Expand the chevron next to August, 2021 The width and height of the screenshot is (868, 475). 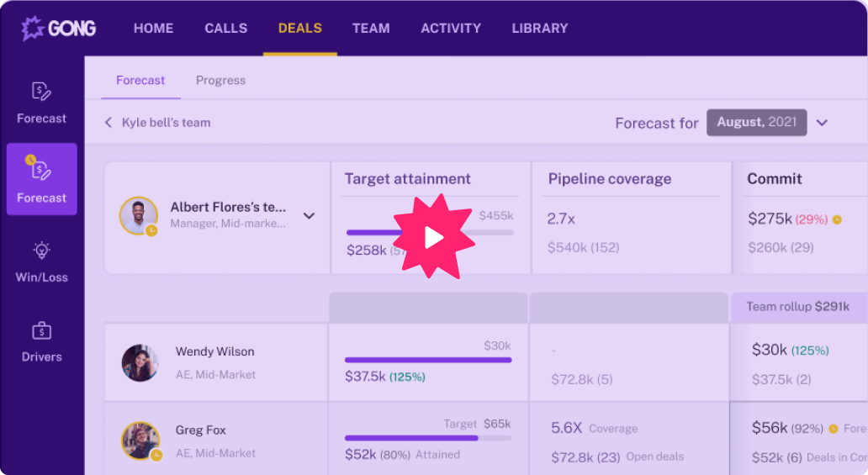coord(822,123)
